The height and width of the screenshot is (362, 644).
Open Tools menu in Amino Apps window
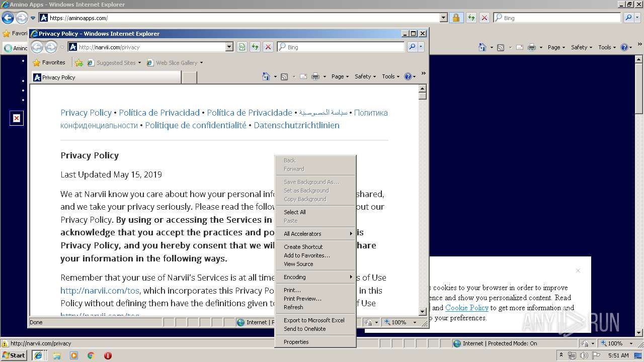pyautogui.click(x=607, y=47)
